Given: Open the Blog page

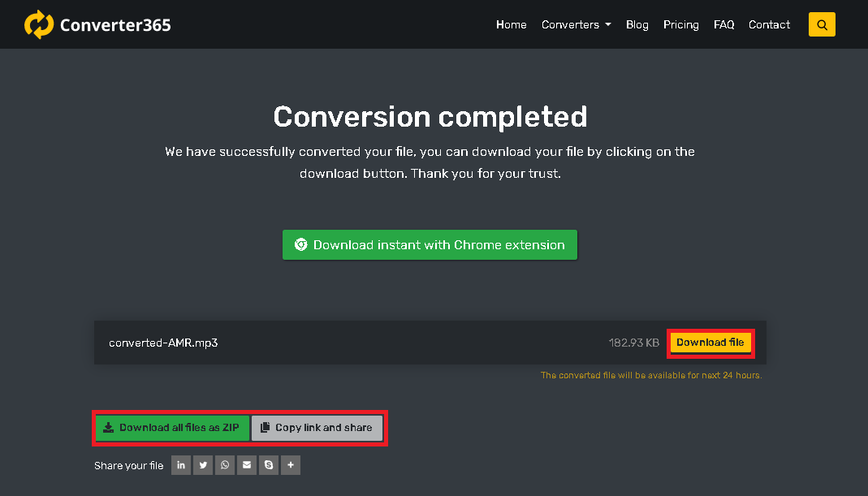Looking at the screenshot, I should coord(637,24).
